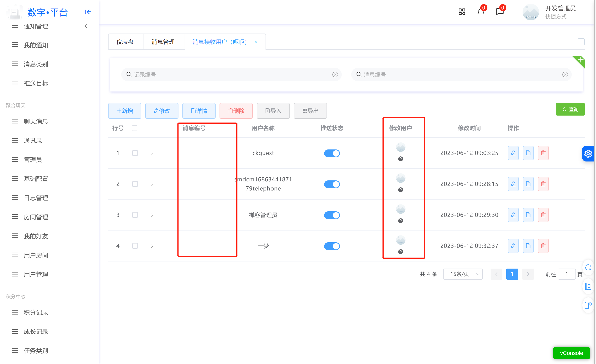Check the row 1 checkbox

135,153
